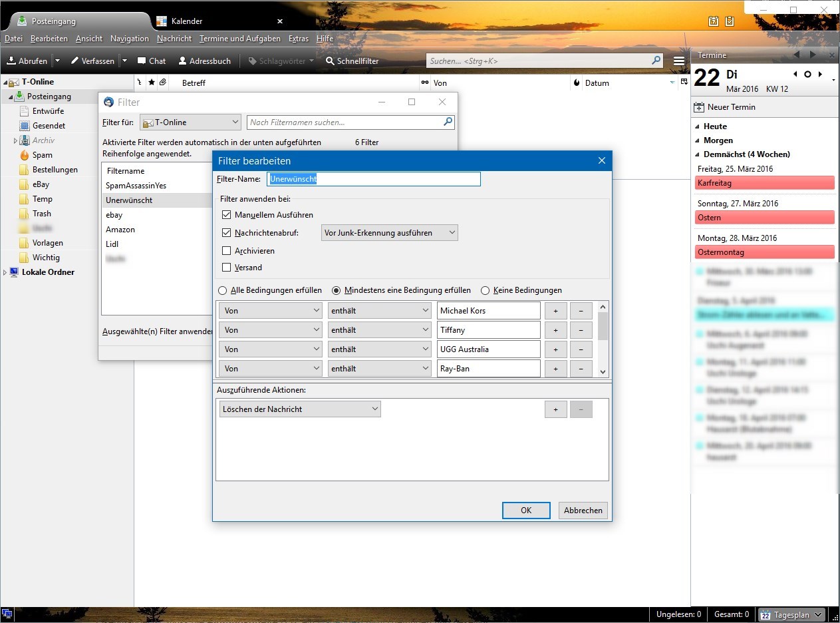840x623 pixels.
Task: Open the Vor Junk-Erkennung ausführen dropdown
Action: point(389,233)
